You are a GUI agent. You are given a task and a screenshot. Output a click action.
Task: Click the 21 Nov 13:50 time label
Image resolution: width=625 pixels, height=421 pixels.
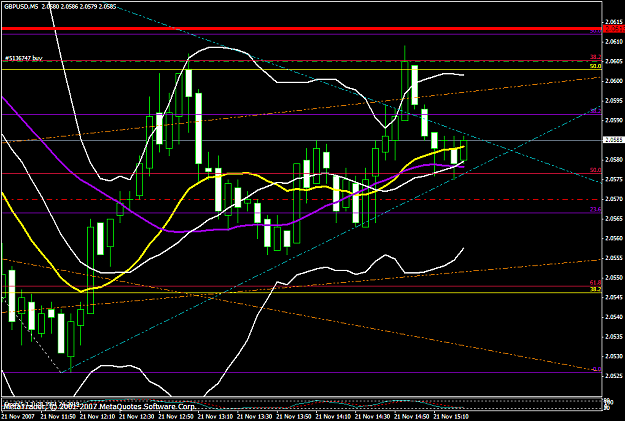[x=294, y=417]
